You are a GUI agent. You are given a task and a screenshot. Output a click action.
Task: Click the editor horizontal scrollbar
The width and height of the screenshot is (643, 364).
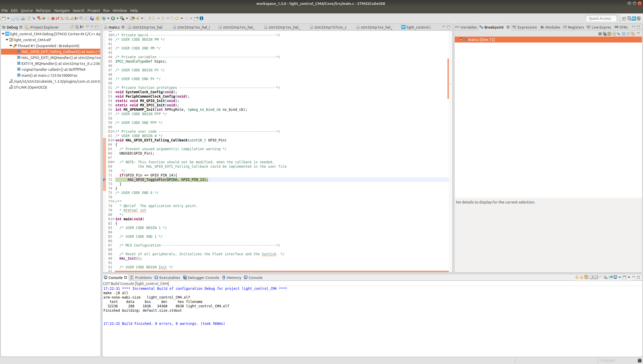(x=282, y=271)
